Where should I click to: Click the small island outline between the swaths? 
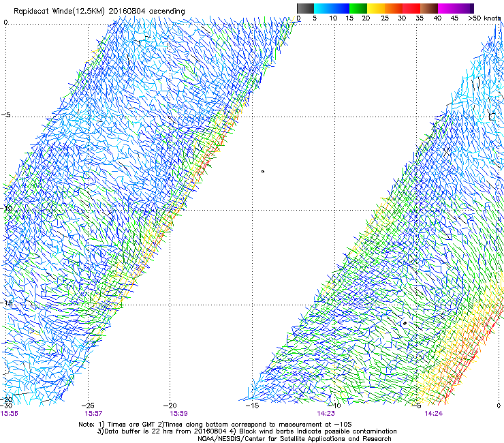(x=263, y=172)
